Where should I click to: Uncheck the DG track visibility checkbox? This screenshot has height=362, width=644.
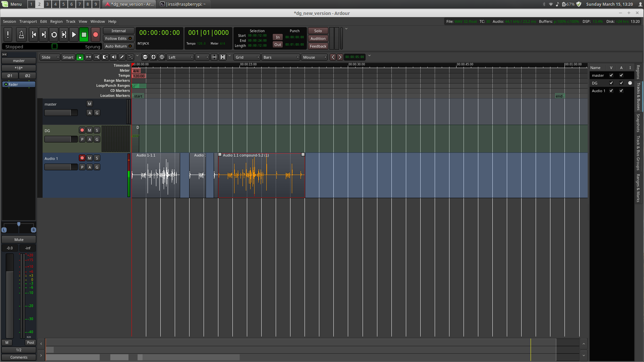coord(611,83)
